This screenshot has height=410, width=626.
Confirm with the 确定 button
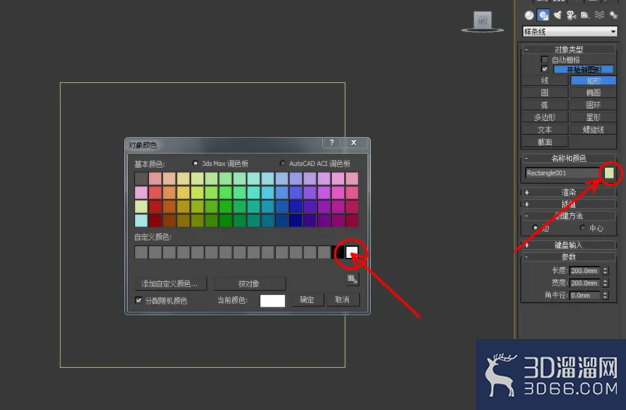(x=307, y=300)
